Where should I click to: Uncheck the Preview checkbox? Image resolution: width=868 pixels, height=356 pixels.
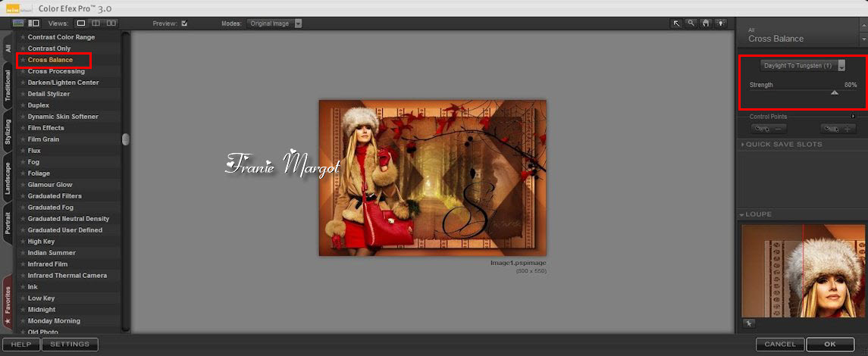[184, 23]
